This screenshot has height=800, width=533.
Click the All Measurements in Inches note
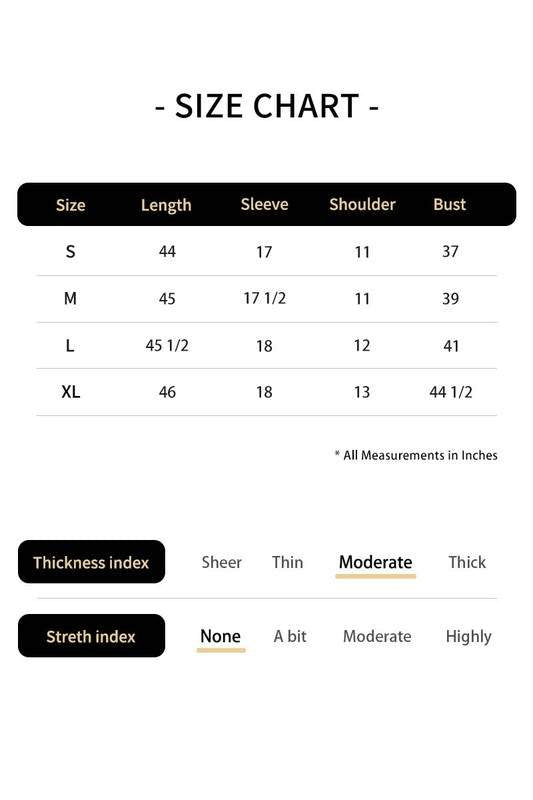[x=416, y=455]
